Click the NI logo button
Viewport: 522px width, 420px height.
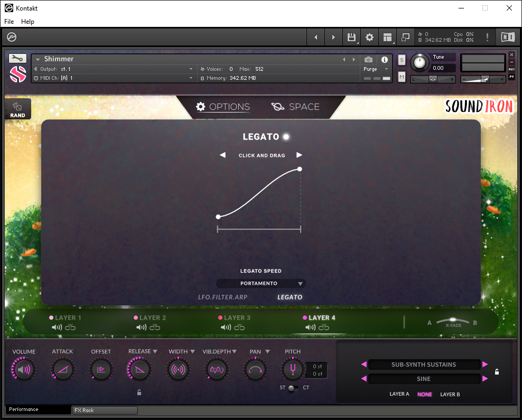click(x=508, y=37)
